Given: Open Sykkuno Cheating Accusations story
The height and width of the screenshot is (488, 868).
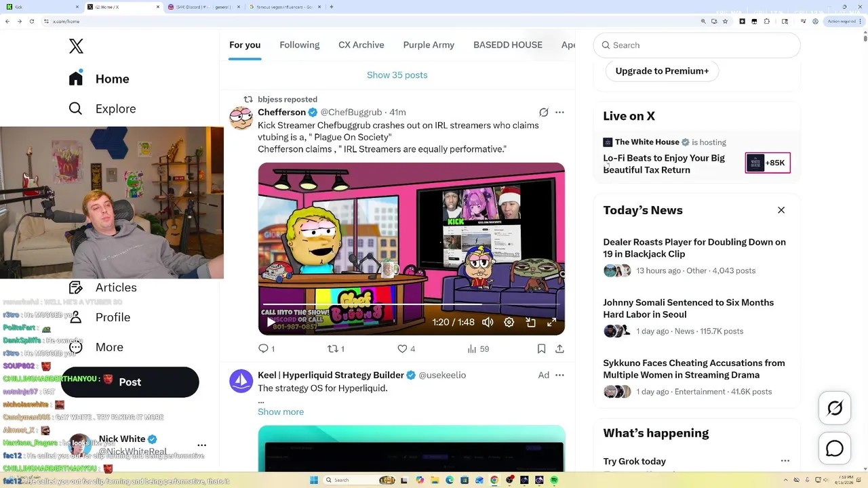Looking at the screenshot, I should [694, 369].
